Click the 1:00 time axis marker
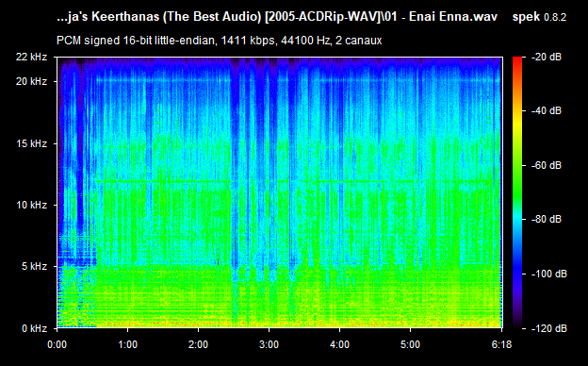Viewport: 588px width, 366px height. pos(127,344)
